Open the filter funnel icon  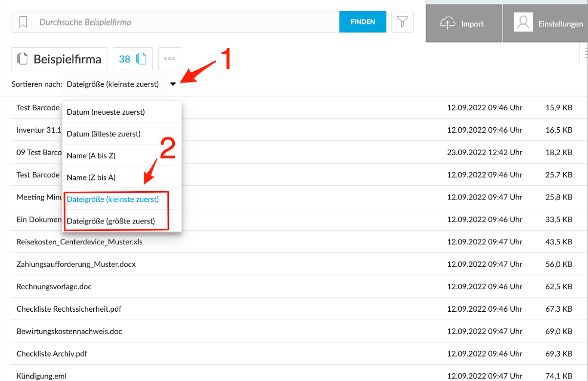402,22
